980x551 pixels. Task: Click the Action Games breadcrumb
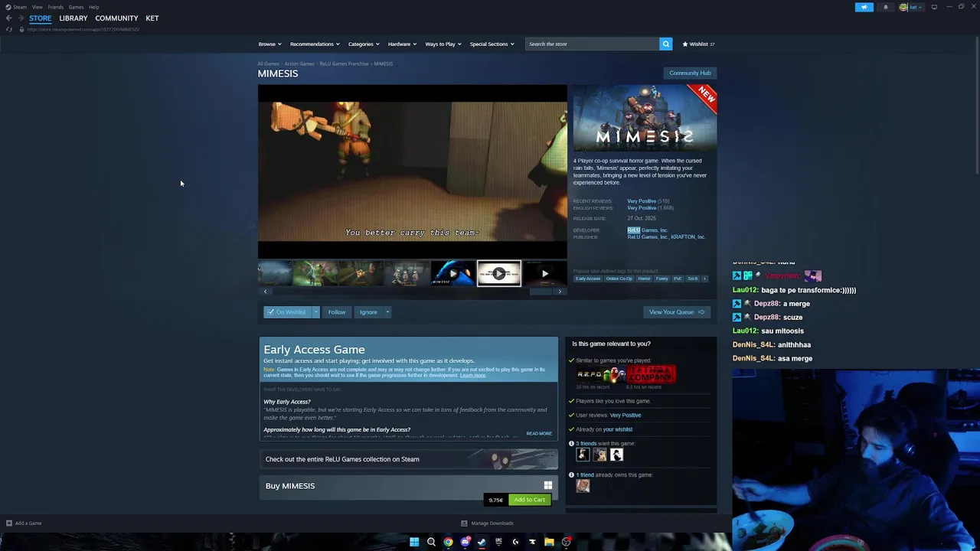[299, 64]
